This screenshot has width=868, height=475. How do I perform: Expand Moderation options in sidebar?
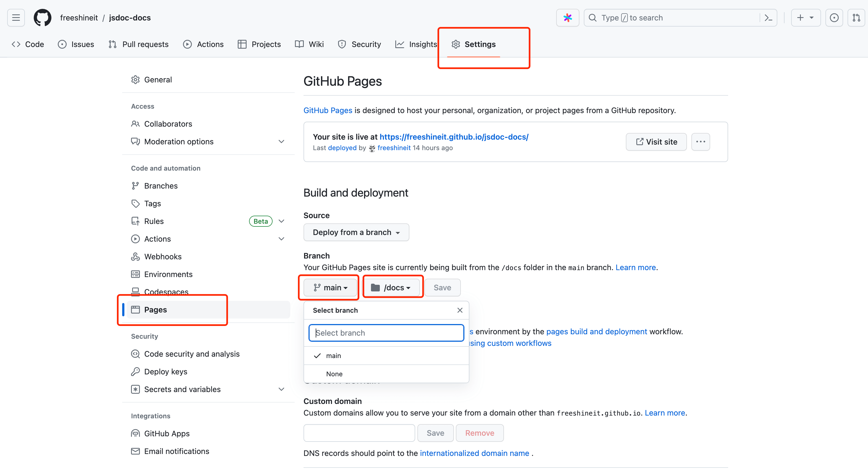[x=281, y=142]
